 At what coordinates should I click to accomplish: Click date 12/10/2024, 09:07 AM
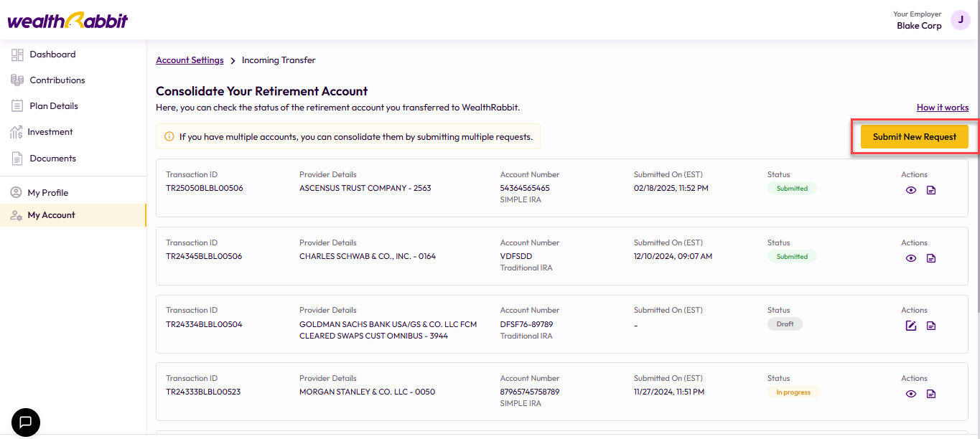pyautogui.click(x=673, y=257)
